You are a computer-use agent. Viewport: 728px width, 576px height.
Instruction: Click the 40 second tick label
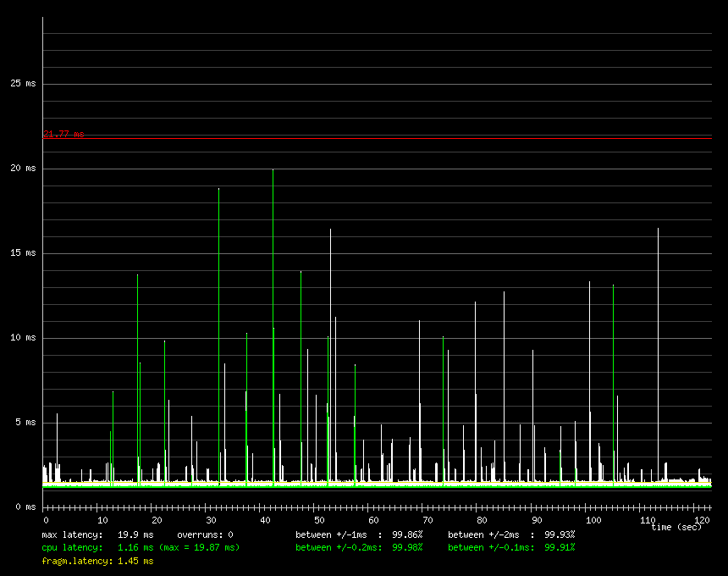[x=265, y=520]
